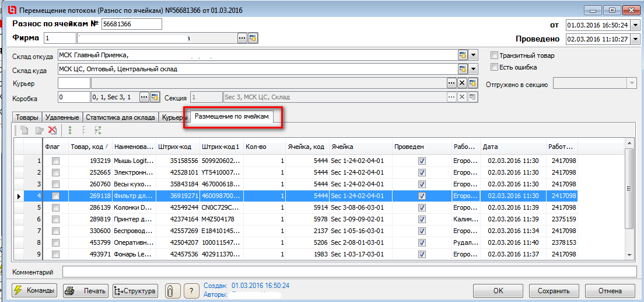Click the select-all checkmarks toolbar icon
Screen dimensions: 644x302
point(71,130)
